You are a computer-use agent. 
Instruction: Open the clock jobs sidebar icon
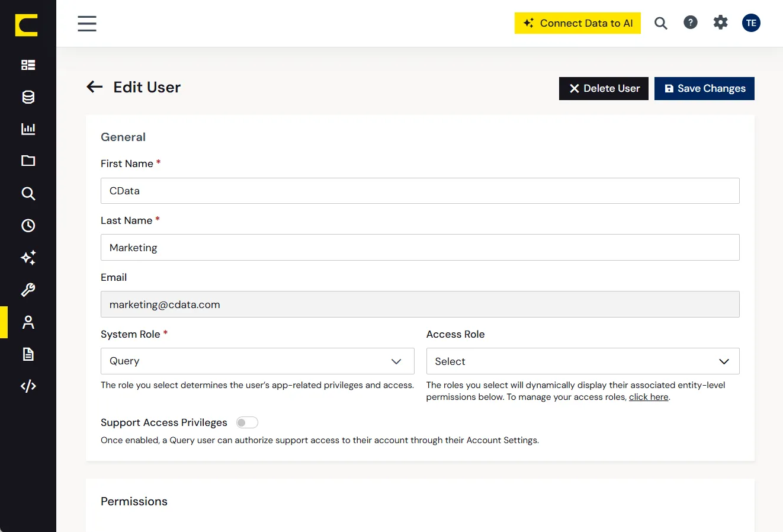(28, 225)
